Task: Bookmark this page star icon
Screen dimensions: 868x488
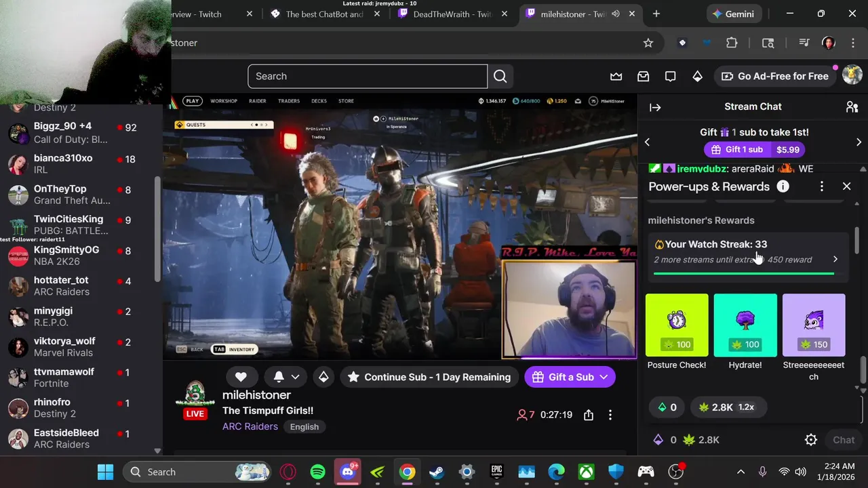Action: [x=648, y=43]
